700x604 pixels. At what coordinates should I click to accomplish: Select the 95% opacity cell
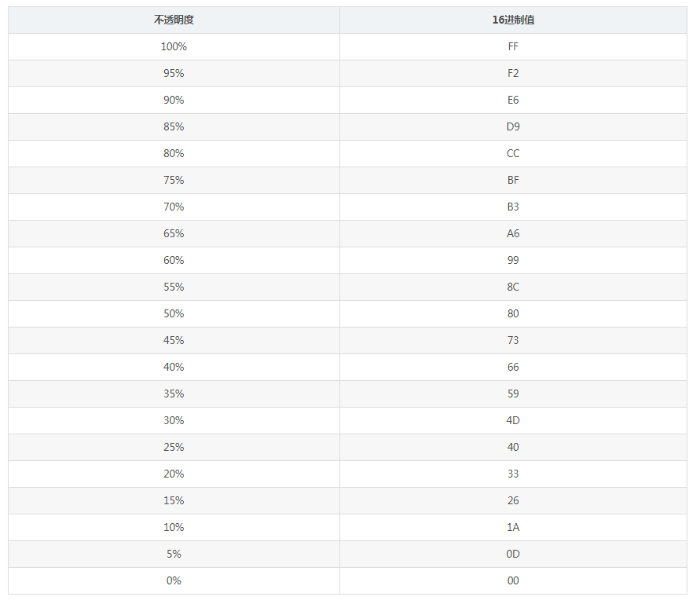(174, 74)
